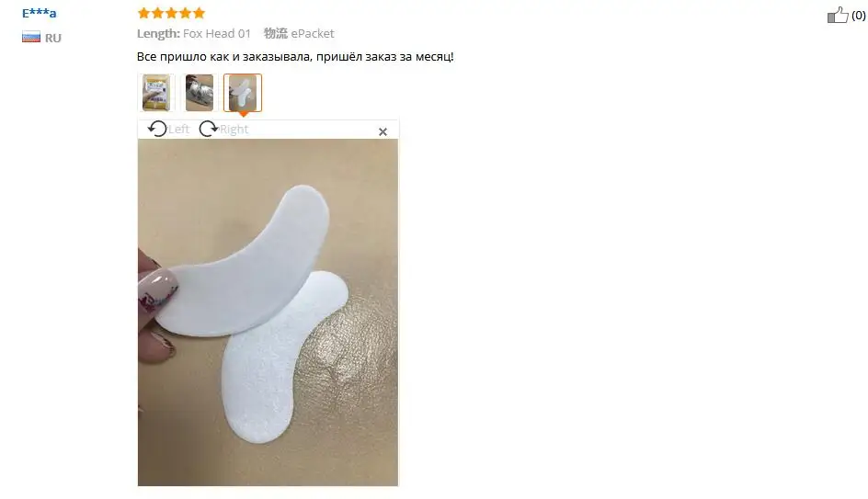The height and width of the screenshot is (499, 868).
Task: Click the thumbs-up helpful icon
Action: [x=838, y=15]
